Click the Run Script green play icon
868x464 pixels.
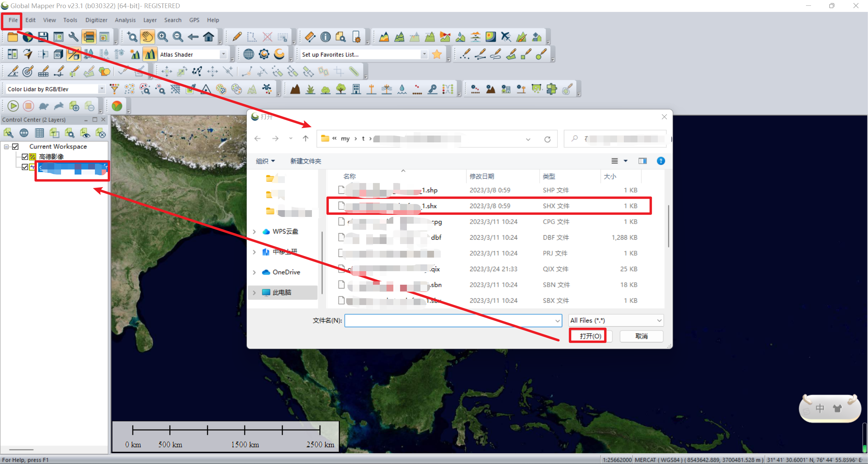(13, 106)
